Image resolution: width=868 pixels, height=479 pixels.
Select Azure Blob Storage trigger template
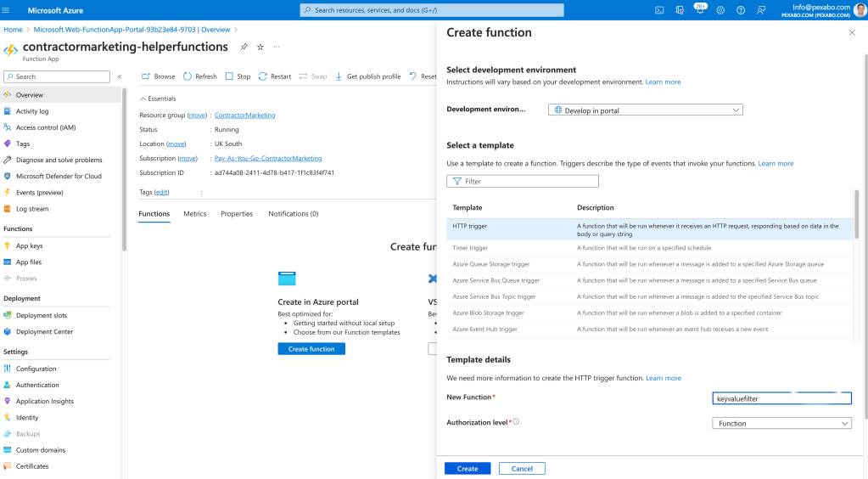tap(649, 313)
